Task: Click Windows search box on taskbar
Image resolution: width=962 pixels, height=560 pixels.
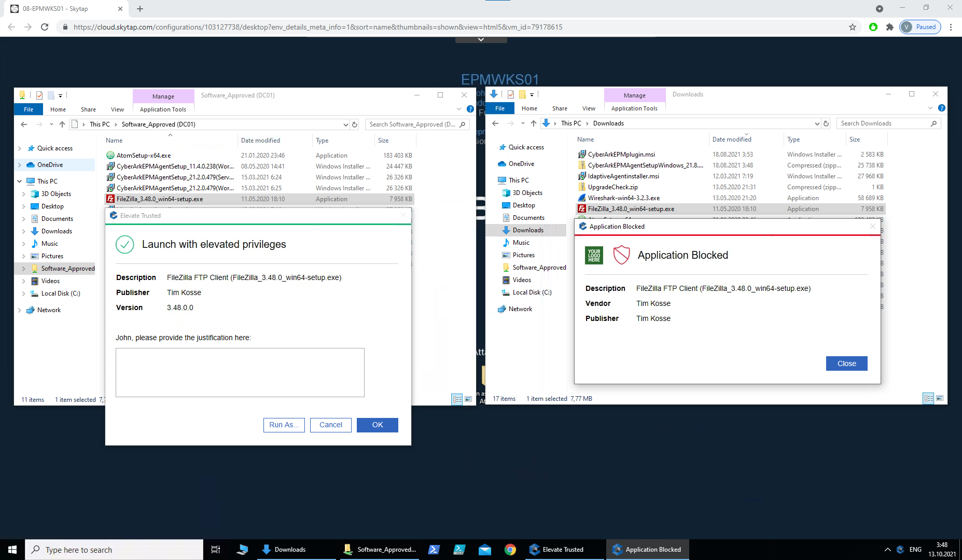Action: [114, 550]
